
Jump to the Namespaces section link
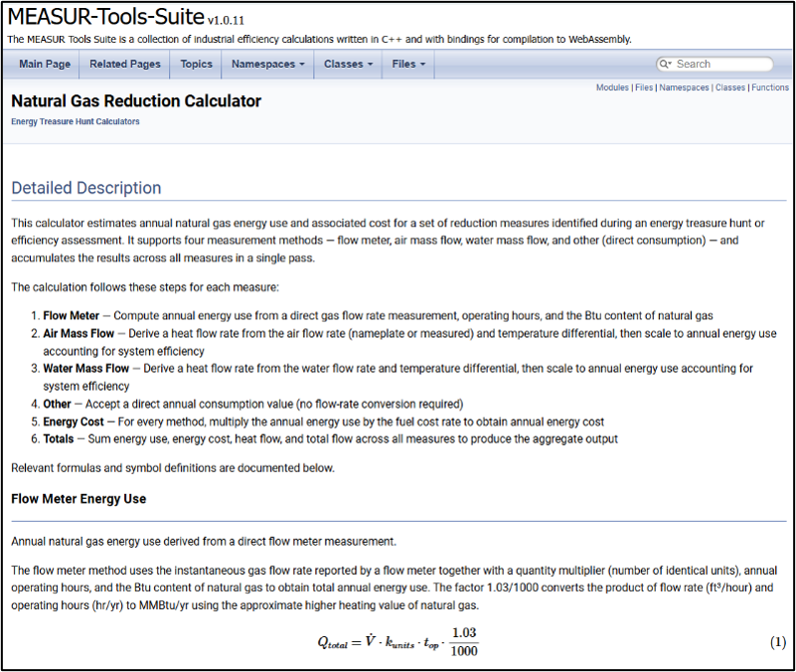point(684,87)
